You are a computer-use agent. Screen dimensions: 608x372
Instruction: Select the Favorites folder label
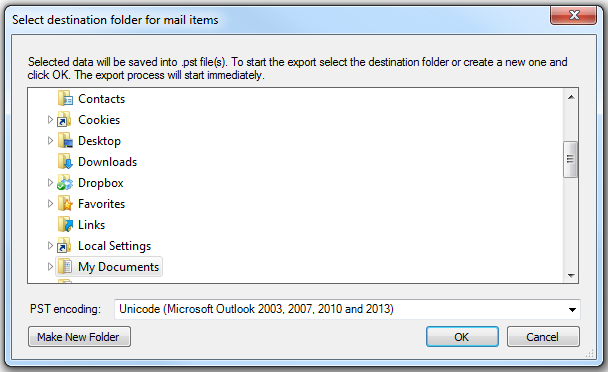click(102, 204)
